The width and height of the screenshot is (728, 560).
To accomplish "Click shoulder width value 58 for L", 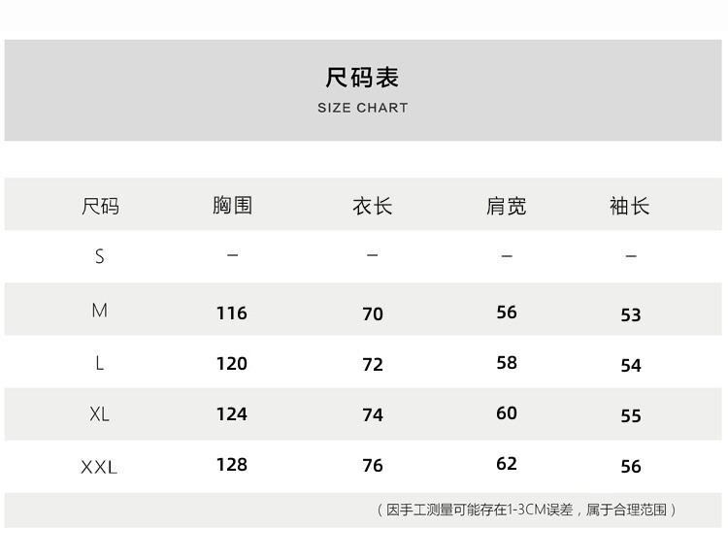I will pyautogui.click(x=507, y=363).
